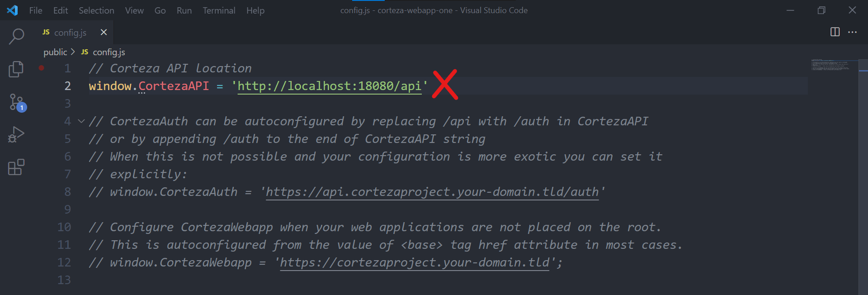This screenshot has height=295, width=868.
Task: Split the editor to the right
Action: (x=835, y=32)
